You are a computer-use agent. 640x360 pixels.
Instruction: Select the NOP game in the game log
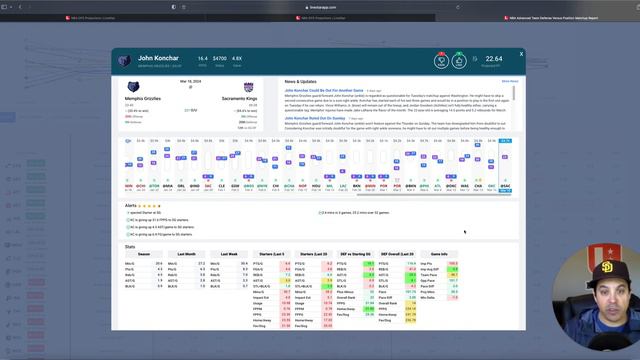[x=302, y=186]
